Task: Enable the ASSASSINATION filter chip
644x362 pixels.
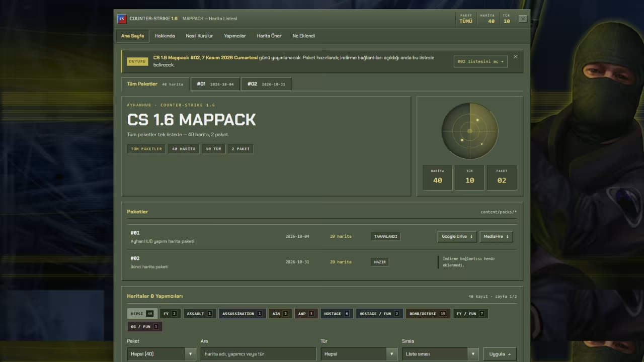Action: 243,313
